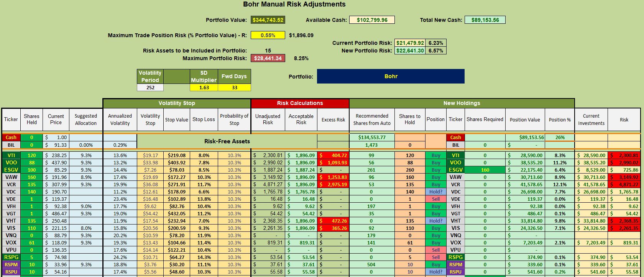Click the Bohr Manual Risk Adjustments title
Viewport: 644px width, 277px height.
pyautogui.click(x=294, y=4)
